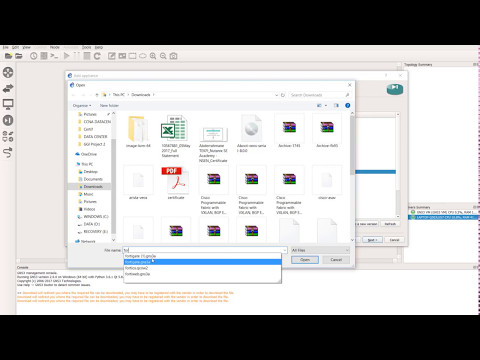Click the screenshot camera icon in GNS3 toolbar

click(173, 56)
